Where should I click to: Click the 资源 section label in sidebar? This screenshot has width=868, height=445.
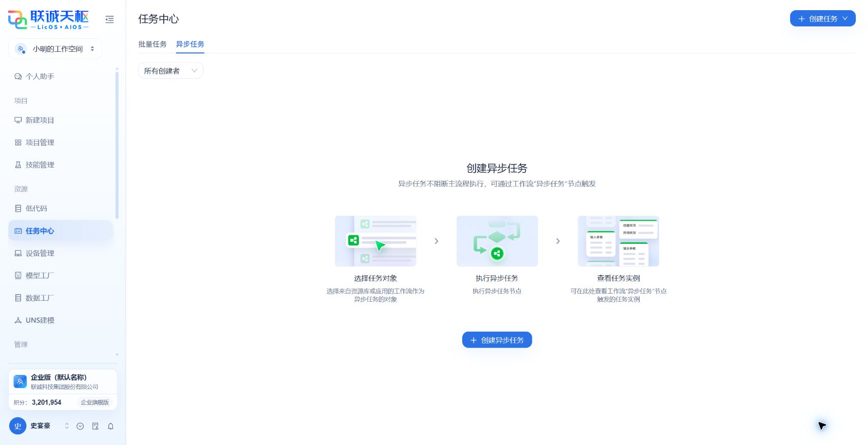pos(21,188)
